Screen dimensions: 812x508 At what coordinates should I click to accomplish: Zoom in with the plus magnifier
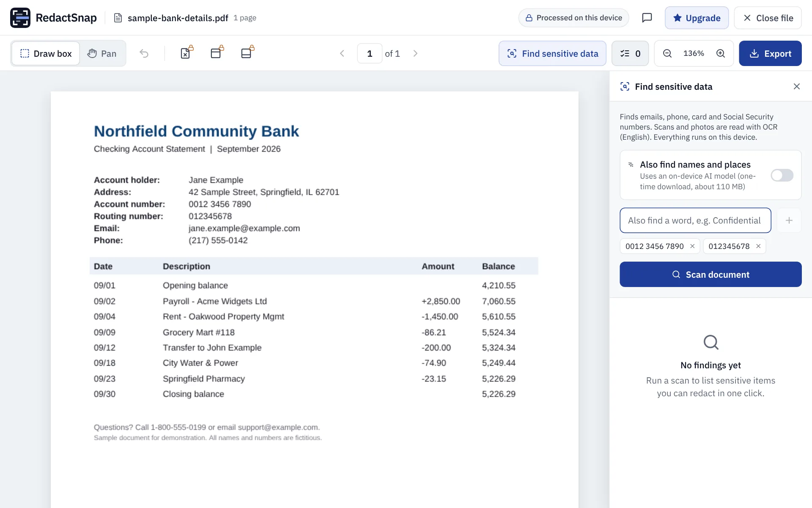[x=721, y=53]
